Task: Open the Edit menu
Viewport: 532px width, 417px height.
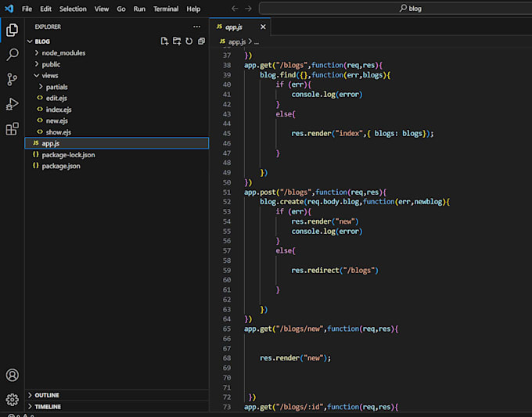Action: [x=46, y=9]
